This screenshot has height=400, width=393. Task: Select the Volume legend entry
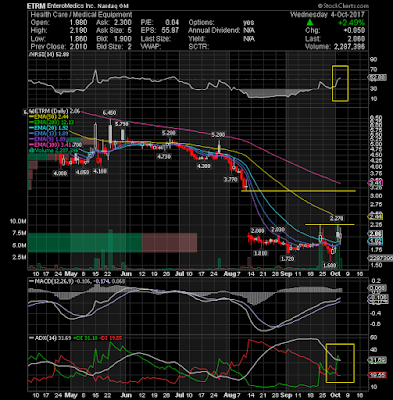(x=53, y=150)
